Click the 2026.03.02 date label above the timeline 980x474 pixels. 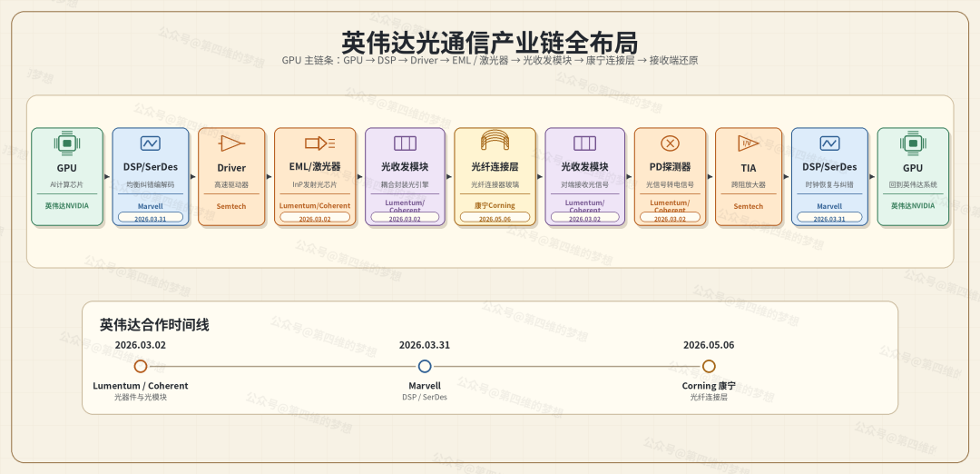[x=141, y=344]
